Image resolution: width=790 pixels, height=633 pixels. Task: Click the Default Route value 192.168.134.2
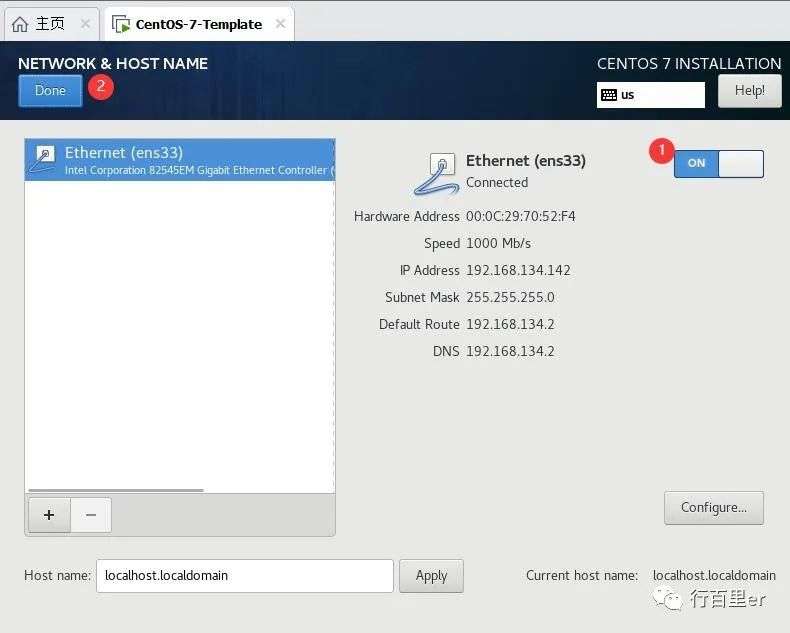point(510,324)
